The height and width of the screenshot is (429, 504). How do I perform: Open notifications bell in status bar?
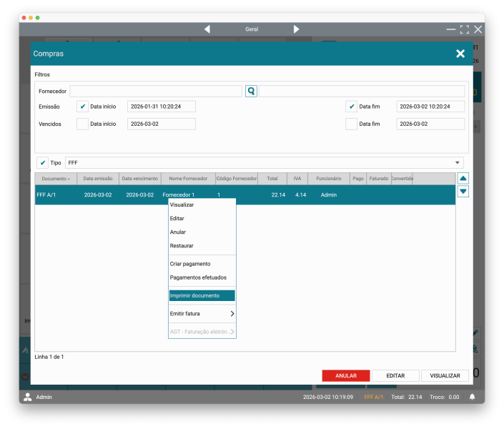[x=472, y=397]
